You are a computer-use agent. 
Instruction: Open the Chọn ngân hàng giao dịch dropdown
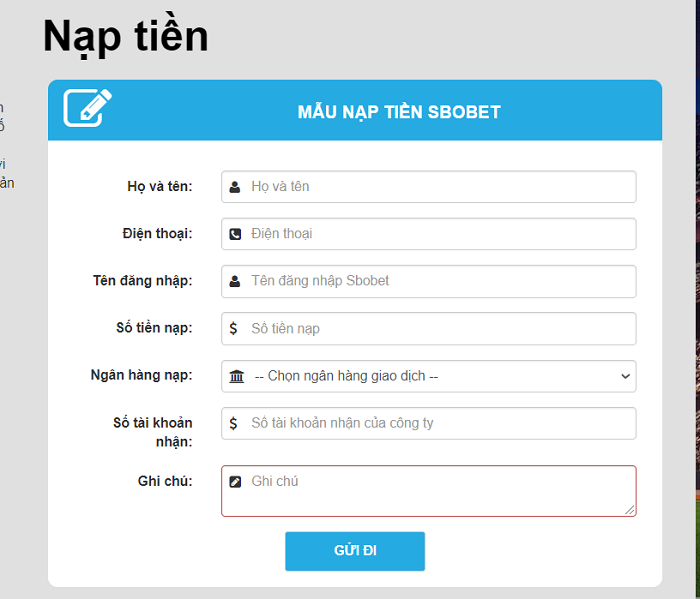428,376
